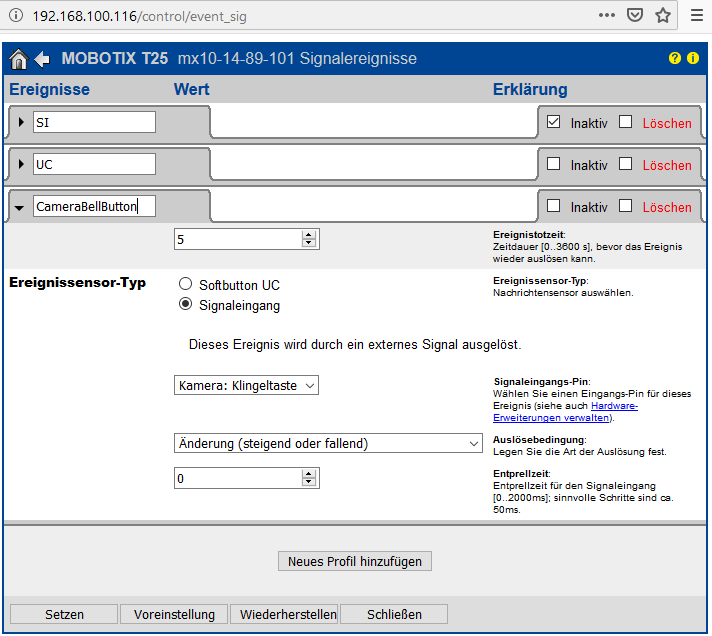Click the Erklärung column heading
The width and height of the screenshot is (712, 636).
[530, 89]
